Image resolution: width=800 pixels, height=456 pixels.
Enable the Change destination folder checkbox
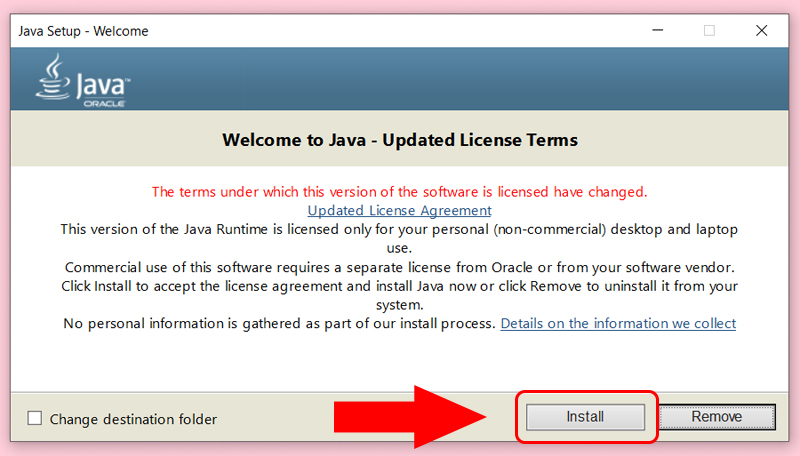coord(35,418)
